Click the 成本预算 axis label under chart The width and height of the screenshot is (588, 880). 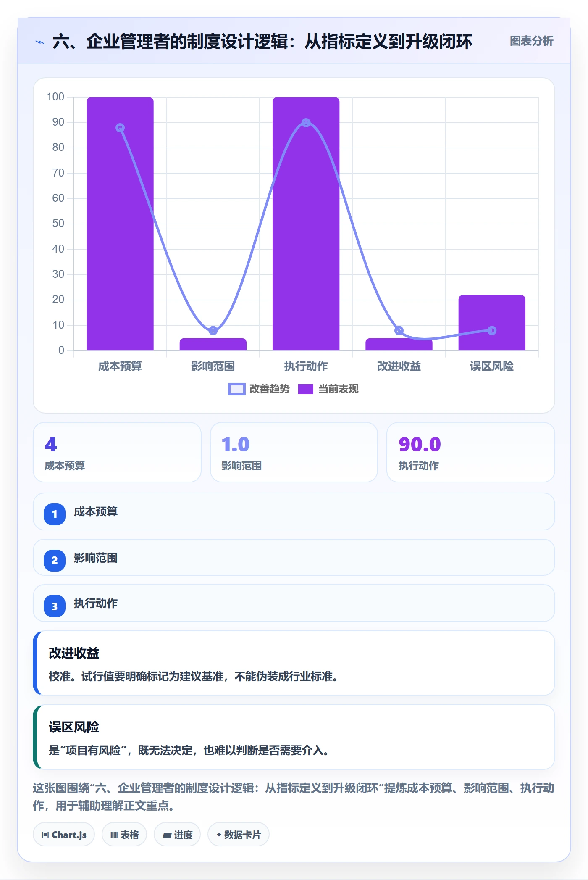pyautogui.click(x=120, y=366)
